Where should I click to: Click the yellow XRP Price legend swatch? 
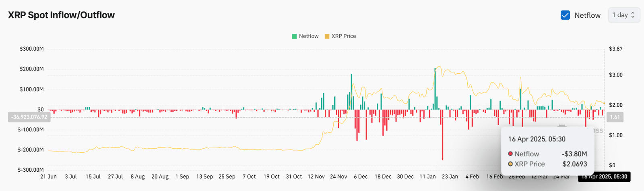[x=327, y=36]
